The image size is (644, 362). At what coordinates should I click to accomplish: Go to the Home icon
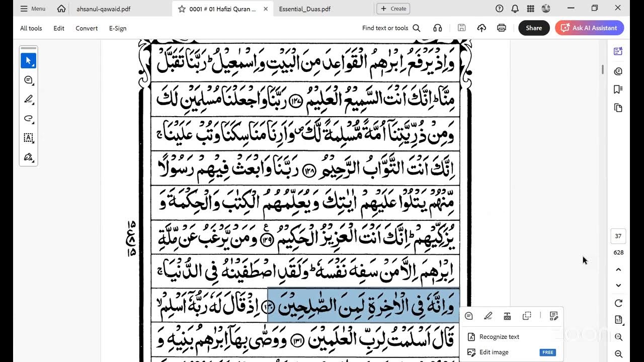[x=61, y=9]
